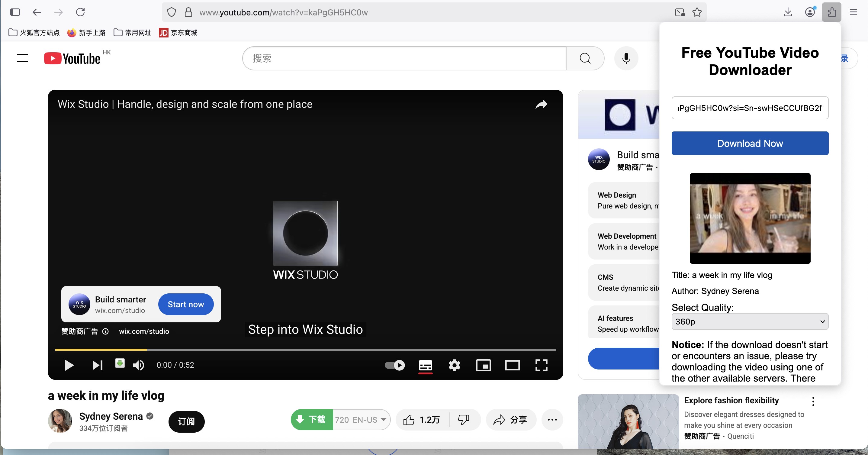This screenshot has height=455, width=868.
Task: Open the Web Design ad card
Action: tap(623, 201)
